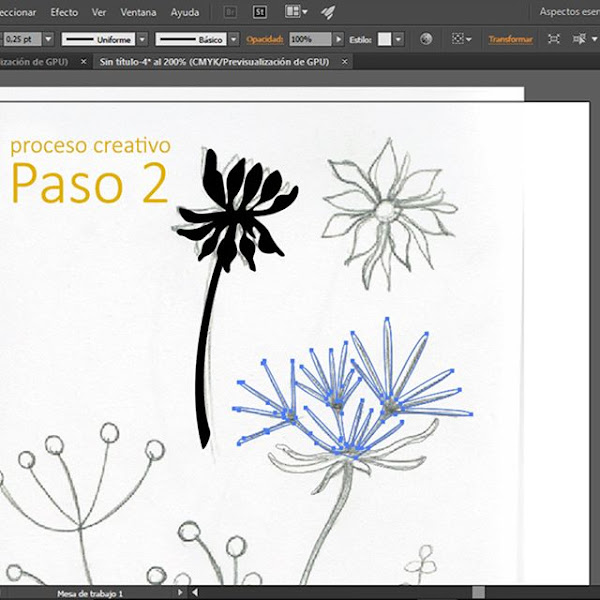Click the horizontal scrollbar left arrow
This screenshot has width=600, height=600.
[x=195, y=593]
